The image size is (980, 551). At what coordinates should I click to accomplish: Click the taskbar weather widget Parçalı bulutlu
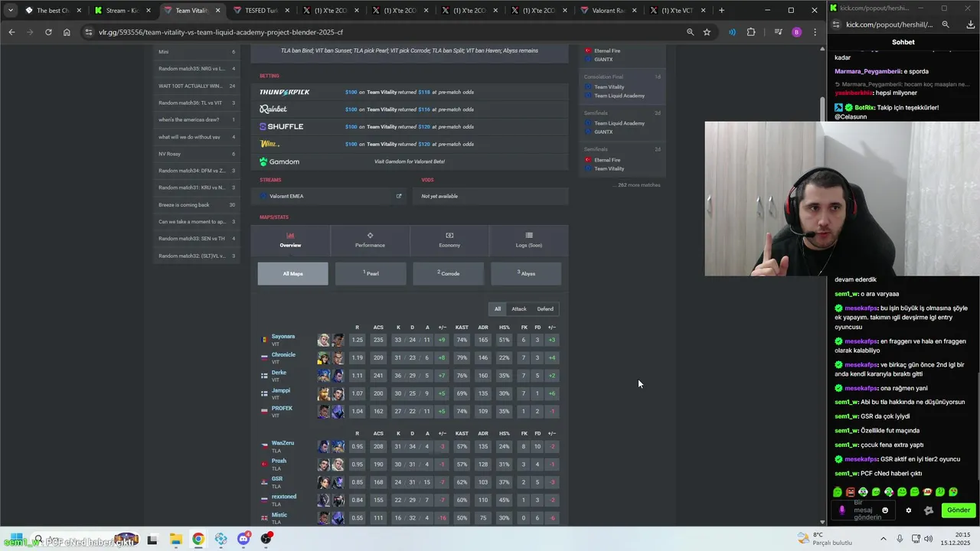[x=825, y=539]
